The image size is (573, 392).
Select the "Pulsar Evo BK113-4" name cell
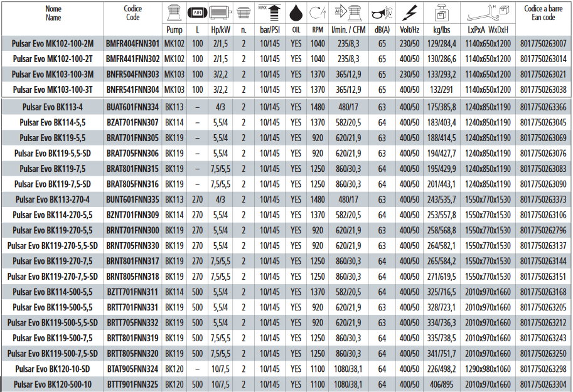tap(53, 107)
